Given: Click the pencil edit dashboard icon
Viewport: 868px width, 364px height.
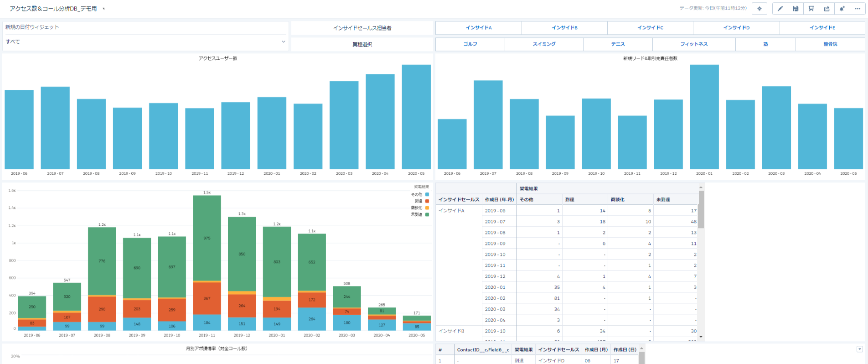Looking at the screenshot, I should (780, 9).
